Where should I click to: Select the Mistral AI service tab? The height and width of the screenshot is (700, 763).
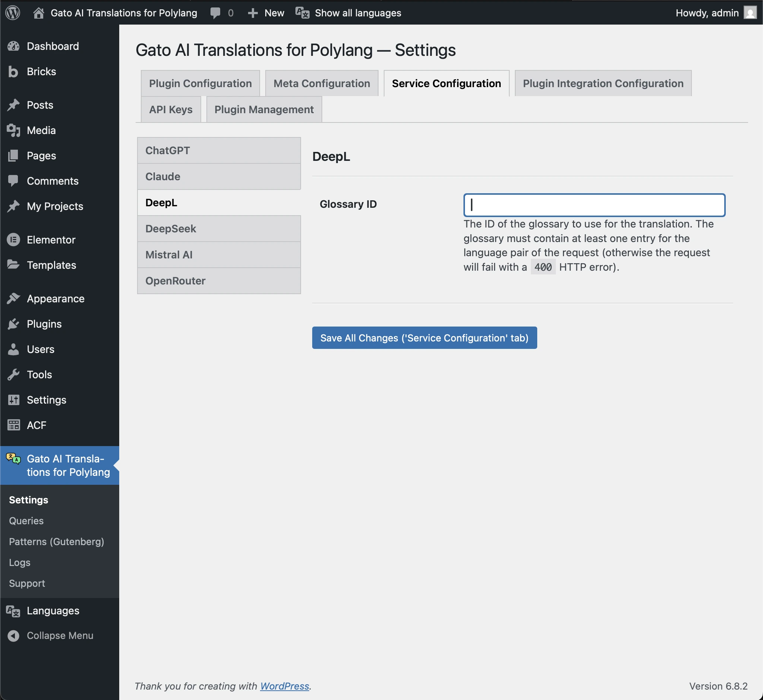[x=219, y=255]
